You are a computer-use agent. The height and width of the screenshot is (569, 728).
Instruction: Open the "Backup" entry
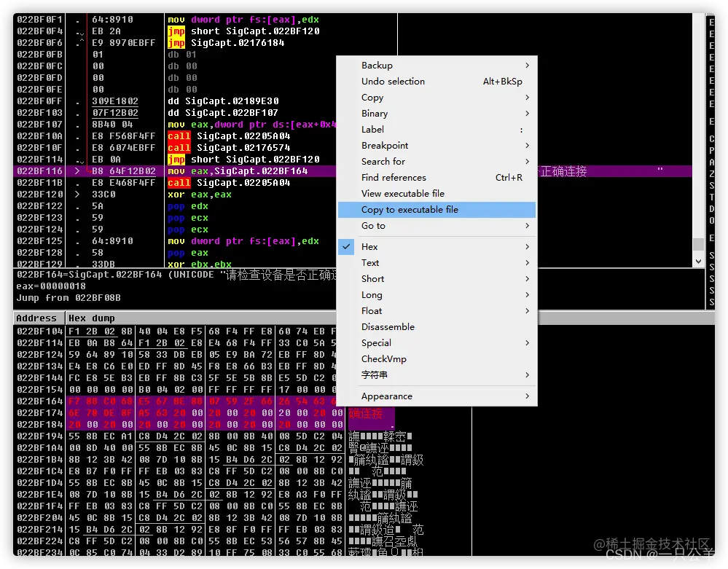377,65
